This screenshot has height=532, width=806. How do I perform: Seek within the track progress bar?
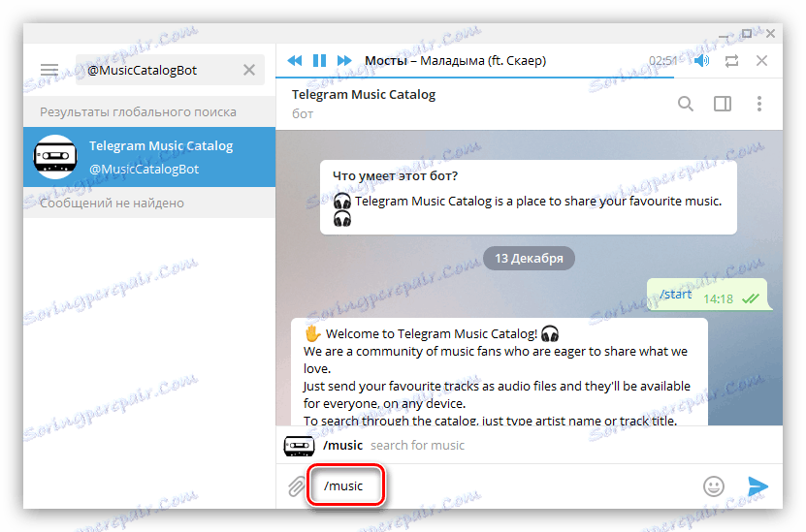tap(529, 78)
